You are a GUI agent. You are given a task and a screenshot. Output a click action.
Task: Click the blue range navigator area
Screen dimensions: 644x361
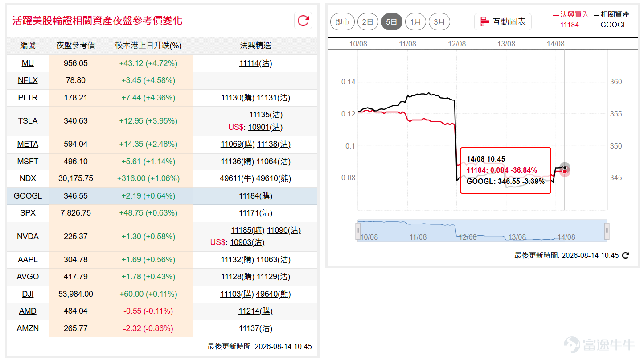point(482,231)
